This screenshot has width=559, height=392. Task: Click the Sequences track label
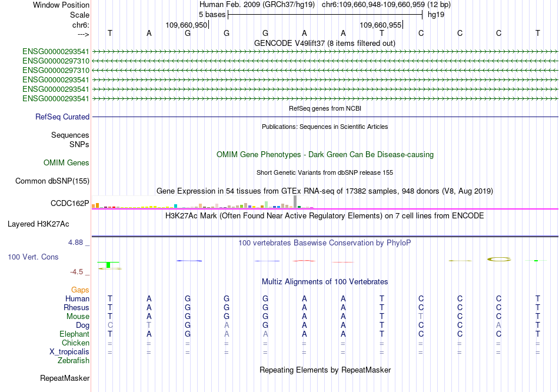point(70,135)
